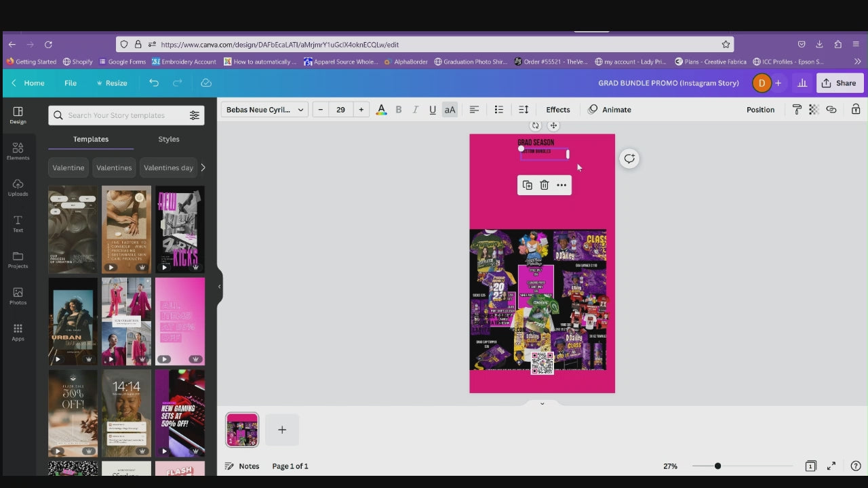Open the transparency control

point(814,110)
